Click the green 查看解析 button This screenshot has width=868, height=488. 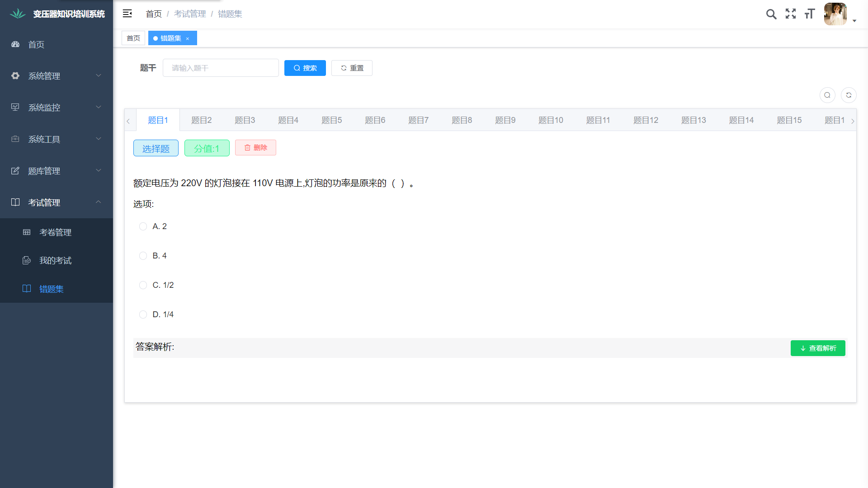coord(817,348)
